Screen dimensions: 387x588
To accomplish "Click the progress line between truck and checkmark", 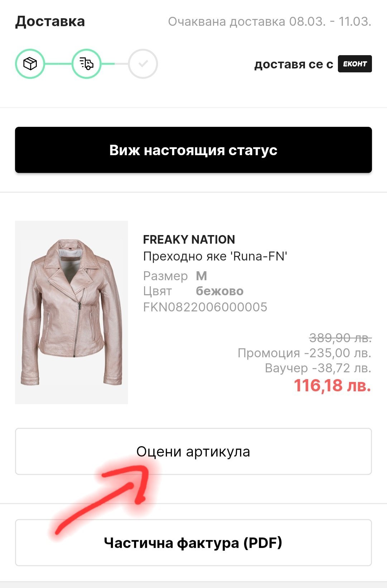I will click(x=115, y=64).
